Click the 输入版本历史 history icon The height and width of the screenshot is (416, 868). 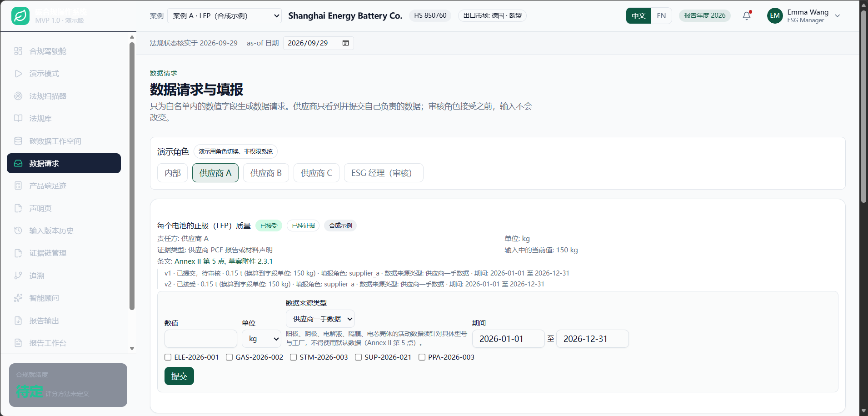18,231
